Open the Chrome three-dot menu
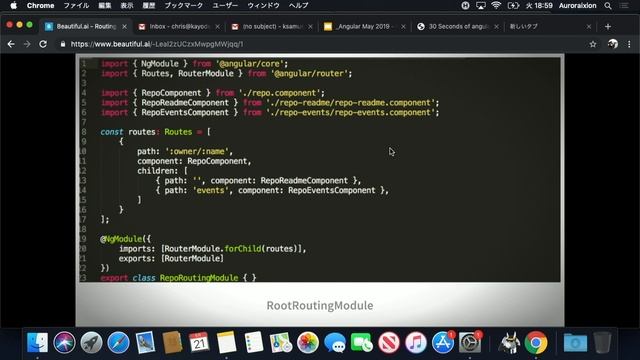Image resolution: width=640 pixels, height=360 pixels. (x=629, y=44)
